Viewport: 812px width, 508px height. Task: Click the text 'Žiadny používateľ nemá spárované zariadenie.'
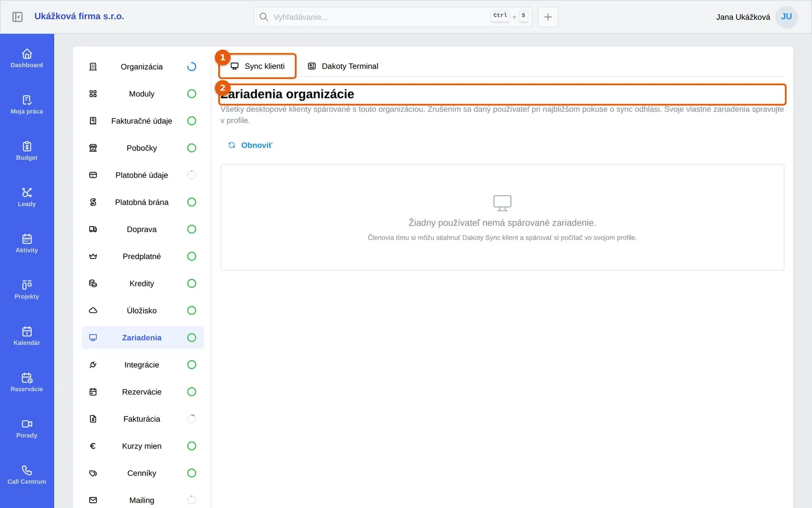click(x=502, y=223)
